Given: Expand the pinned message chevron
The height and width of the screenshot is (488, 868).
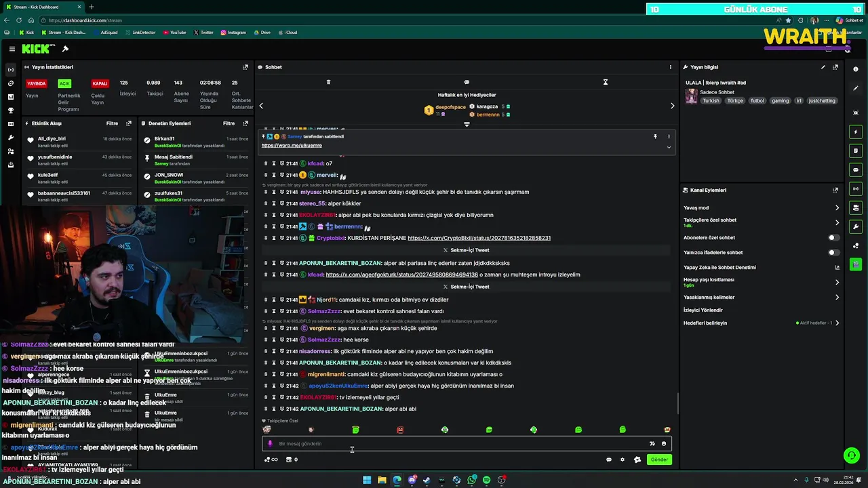Looking at the screenshot, I should click(669, 147).
